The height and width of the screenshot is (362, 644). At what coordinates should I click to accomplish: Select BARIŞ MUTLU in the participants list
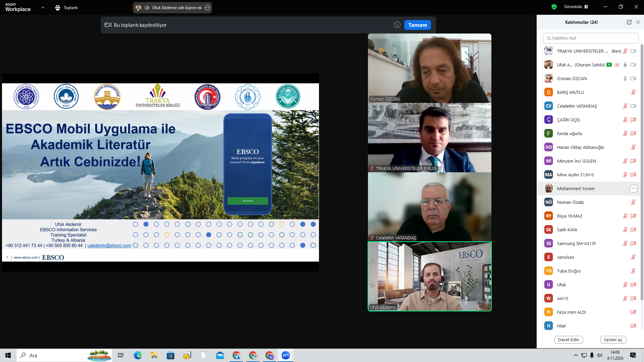[570, 93]
